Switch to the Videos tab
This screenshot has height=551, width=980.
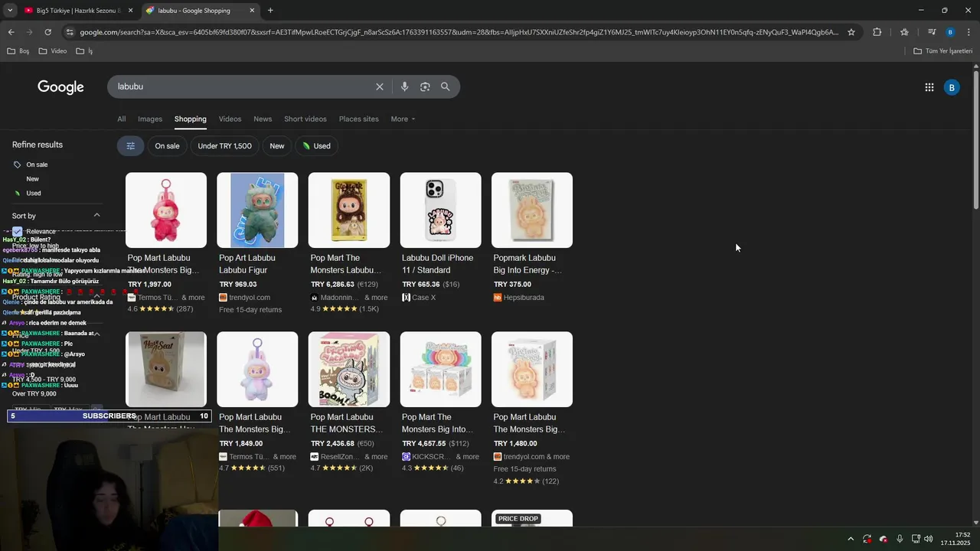(230, 119)
